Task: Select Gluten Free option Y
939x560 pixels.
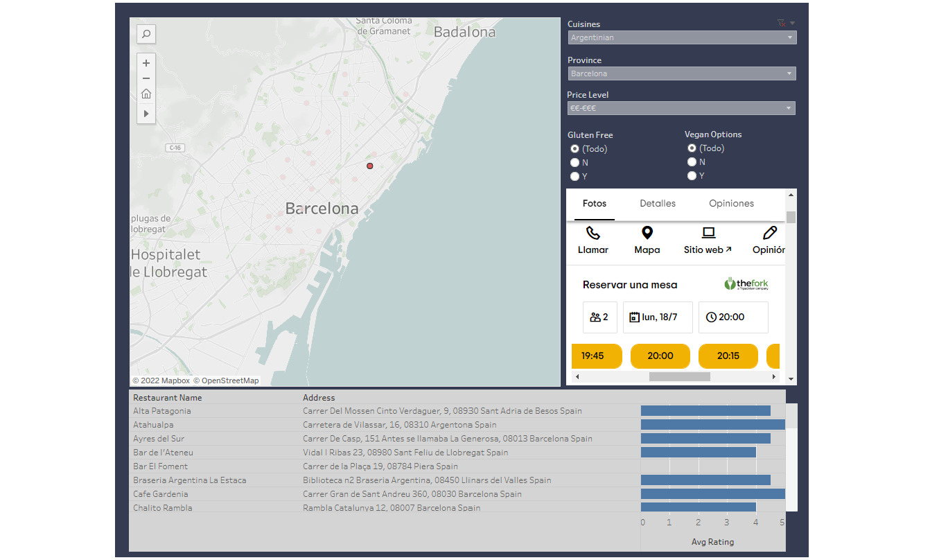Action: pyautogui.click(x=574, y=177)
